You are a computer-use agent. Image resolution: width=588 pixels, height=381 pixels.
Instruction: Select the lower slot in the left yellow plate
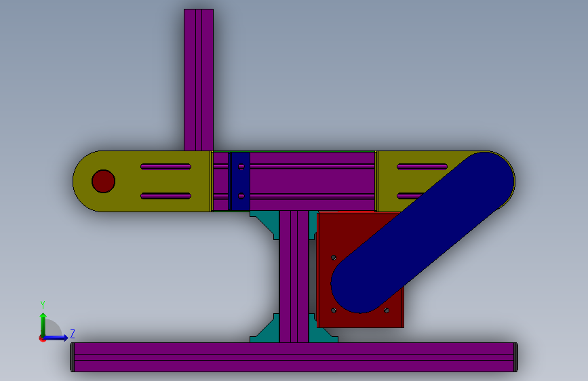(x=165, y=196)
